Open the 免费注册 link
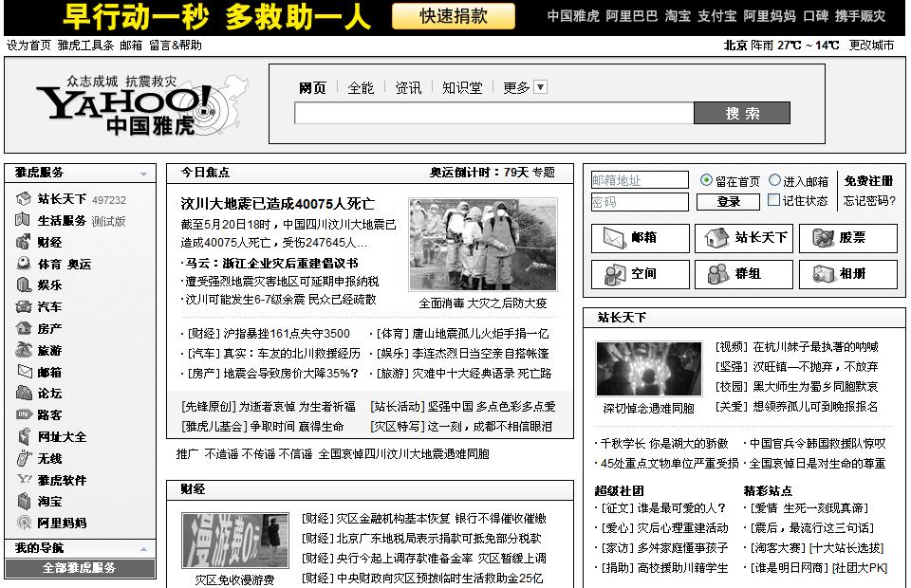911x588 pixels. 868,181
